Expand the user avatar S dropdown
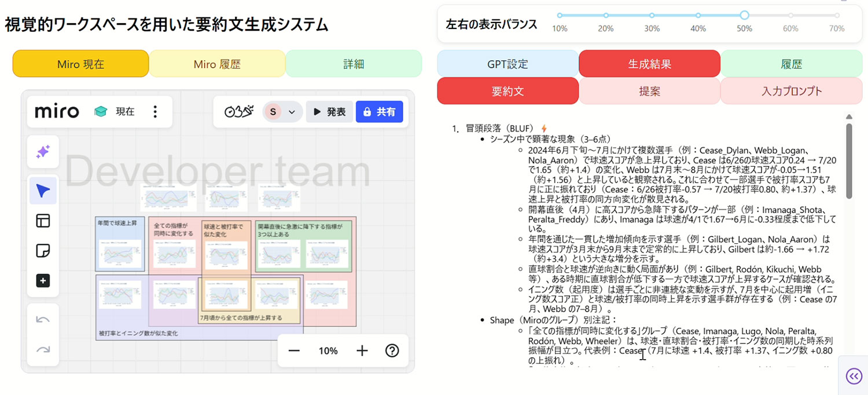 pos(282,112)
